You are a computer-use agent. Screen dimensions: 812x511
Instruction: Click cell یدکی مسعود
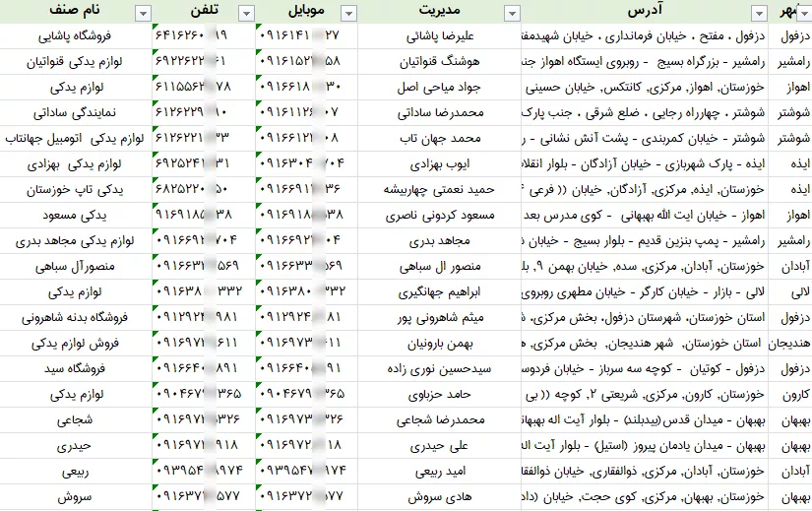click(x=76, y=215)
